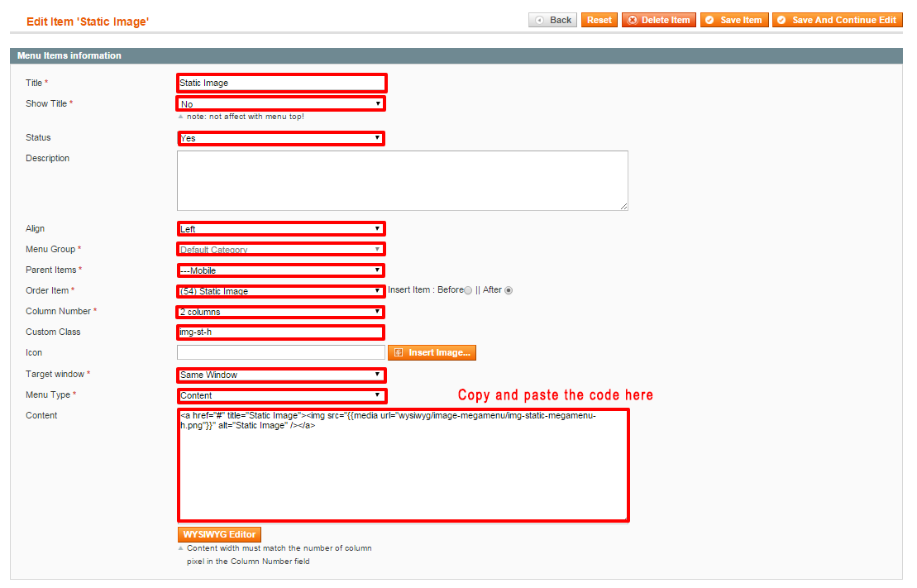Select the Insert Item After radio button
This screenshot has width=917, height=588.
[509, 290]
